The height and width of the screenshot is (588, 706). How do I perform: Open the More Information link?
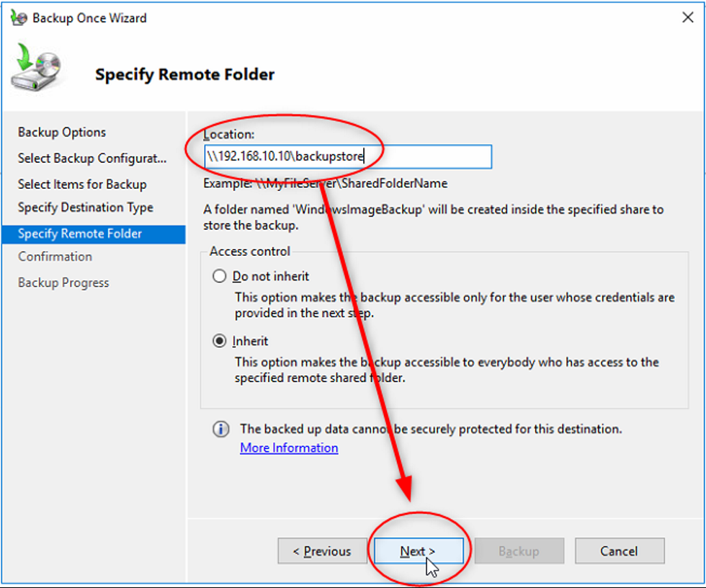click(x=289, y=448)
